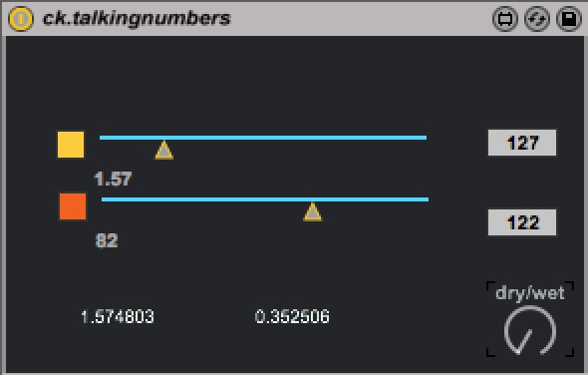Open the device in Max editor icon

point(504,18)
